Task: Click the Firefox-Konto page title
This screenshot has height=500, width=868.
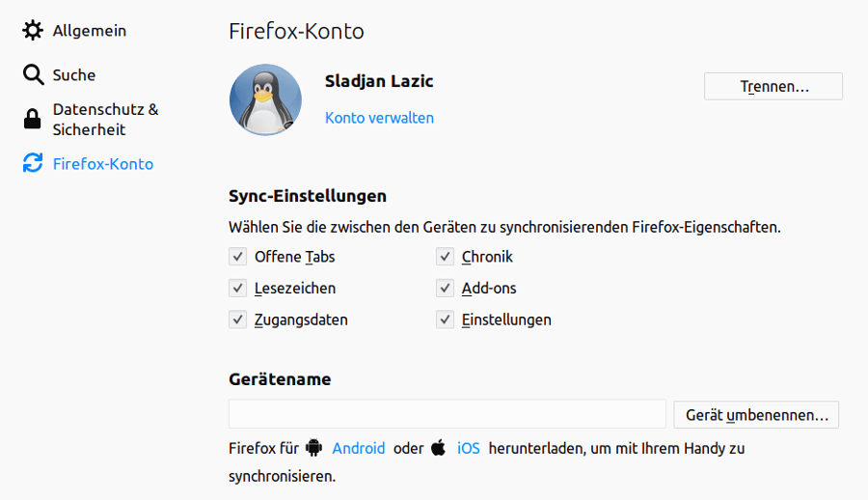Action: [x=296, y=31]
